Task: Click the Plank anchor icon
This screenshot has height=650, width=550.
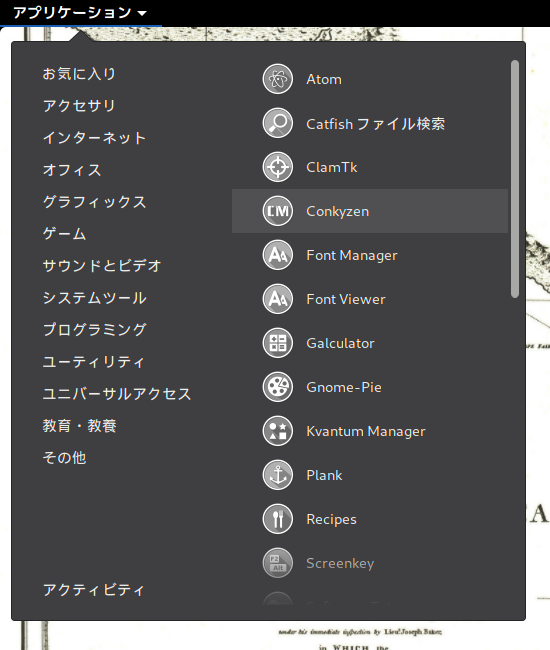Action: [x=278, y=475]
